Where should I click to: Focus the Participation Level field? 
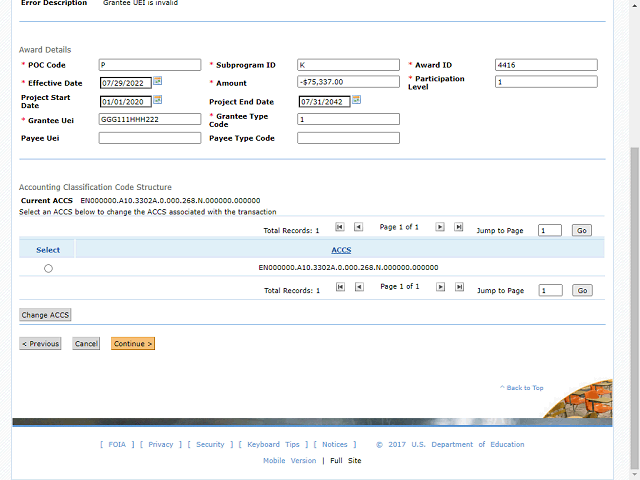(546, 82)
